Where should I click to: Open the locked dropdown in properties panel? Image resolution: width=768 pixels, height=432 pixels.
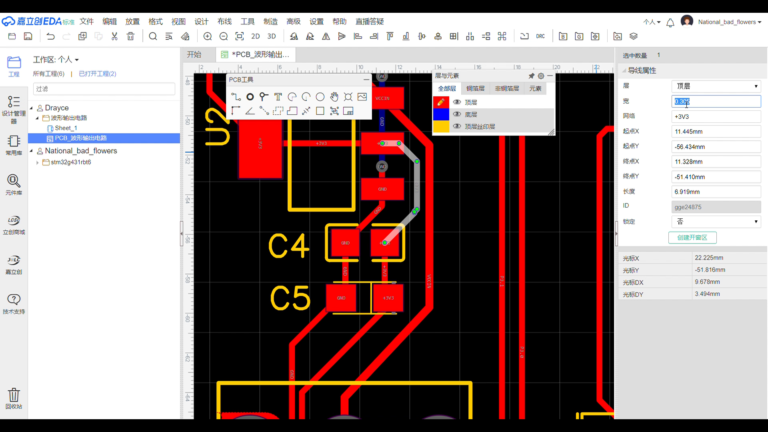[x=716, y=222]
